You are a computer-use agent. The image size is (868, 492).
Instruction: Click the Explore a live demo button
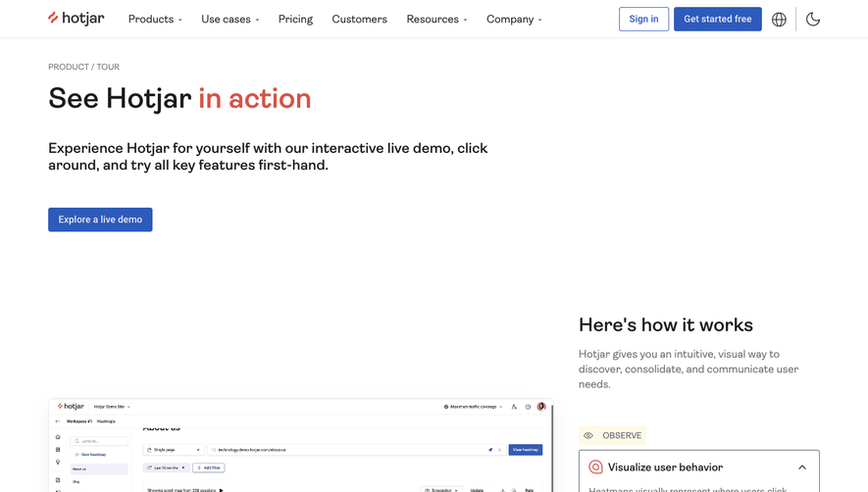click(x=100, y=220)
